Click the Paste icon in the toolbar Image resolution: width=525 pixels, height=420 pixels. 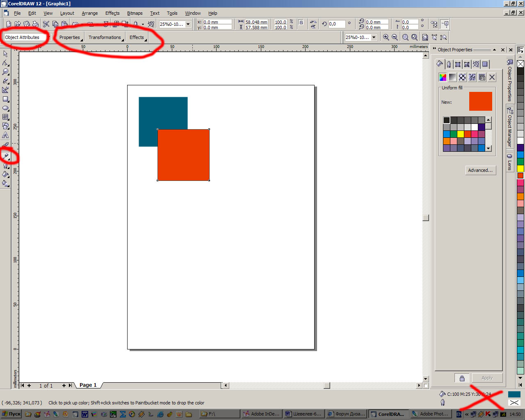[64, 24]
